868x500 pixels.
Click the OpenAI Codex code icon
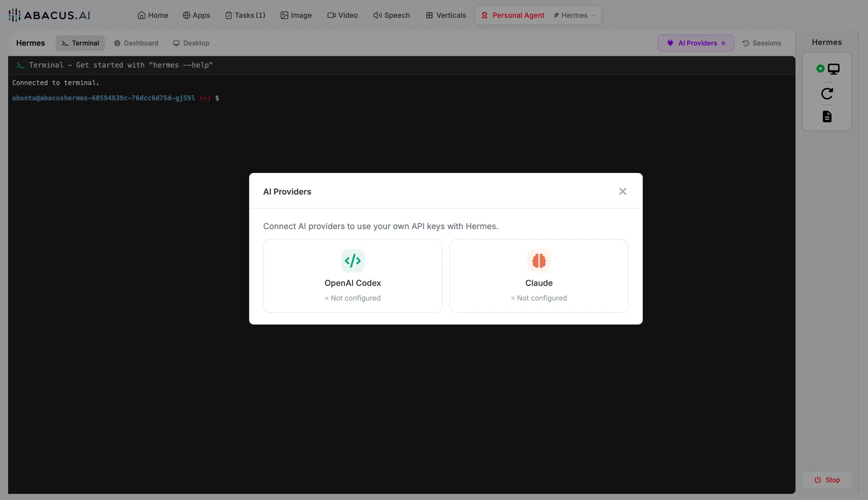point(353,261)
